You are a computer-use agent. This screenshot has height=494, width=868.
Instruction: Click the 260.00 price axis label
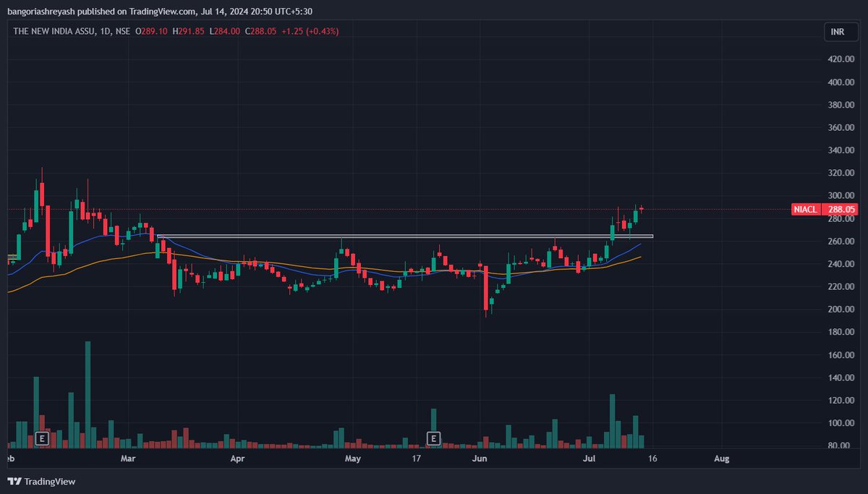[842, 241]
